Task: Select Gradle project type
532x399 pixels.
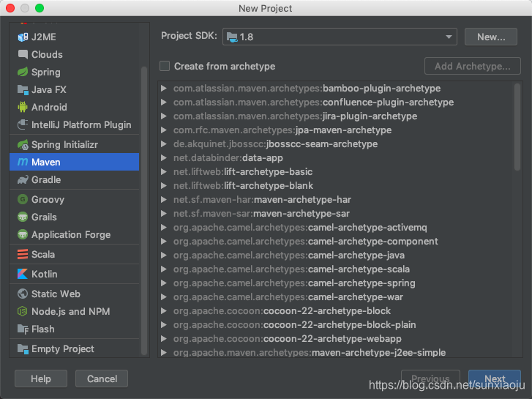Action: pyautogui.click(x=75, y=179)
